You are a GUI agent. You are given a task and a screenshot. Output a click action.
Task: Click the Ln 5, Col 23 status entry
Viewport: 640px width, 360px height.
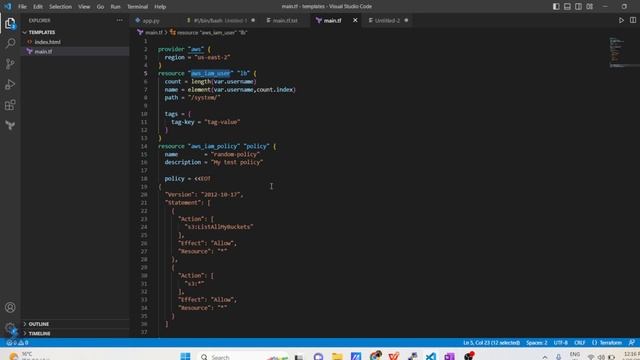(x=491, y=343)
